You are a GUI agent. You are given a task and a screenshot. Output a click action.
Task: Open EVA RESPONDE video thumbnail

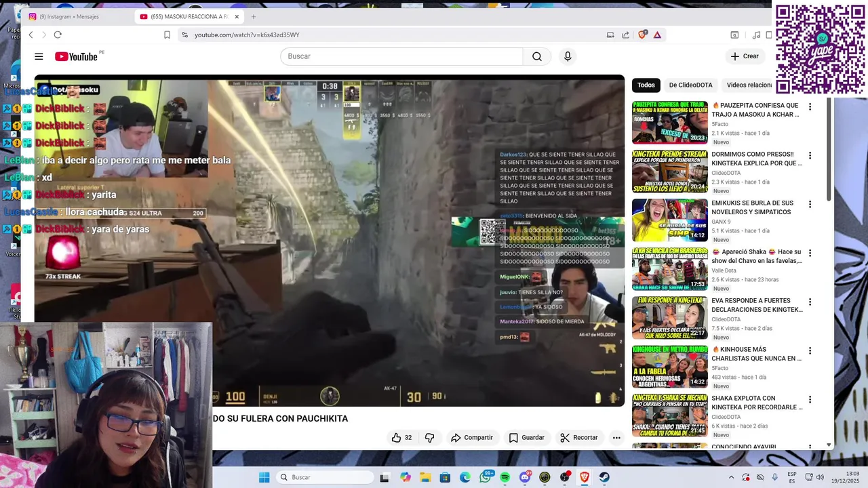pos(670,318)
